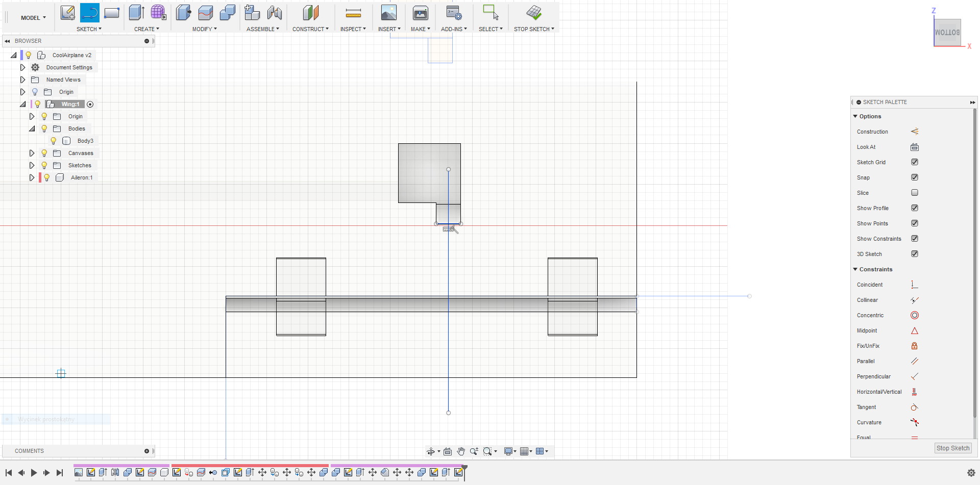Collapse the BROWSER panel arrows
The width and height of the screenshot is (980, 485).
[x=7, y=41]
